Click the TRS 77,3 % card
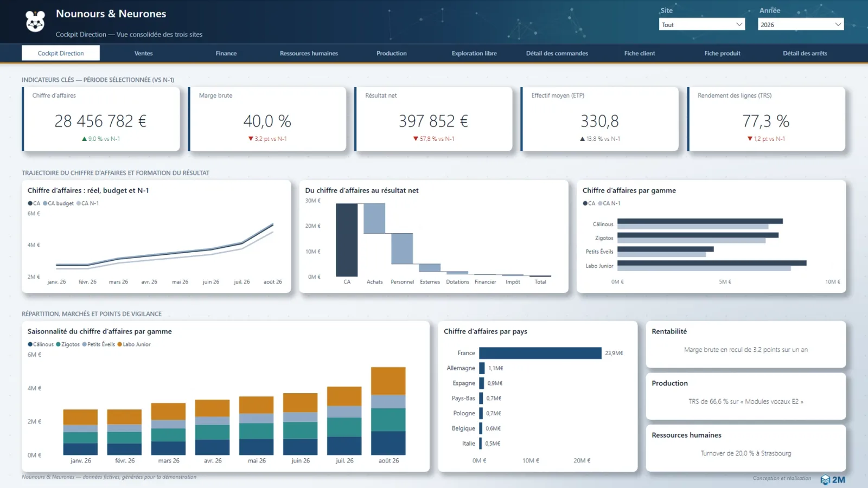This screenshot has width=868, height=488. tap(766, 119)
